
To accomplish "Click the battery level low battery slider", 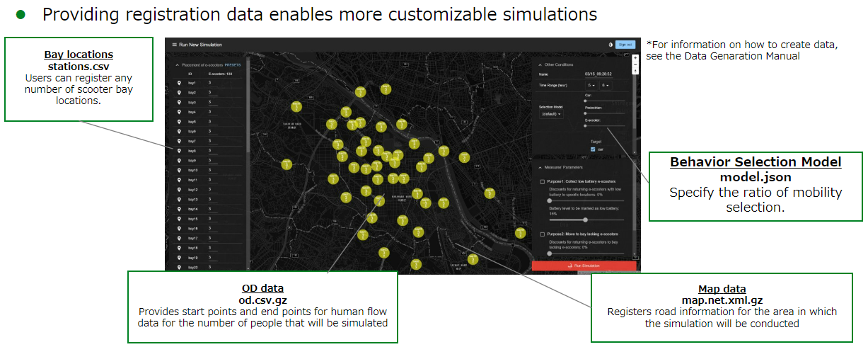I will tap(585, 220).
